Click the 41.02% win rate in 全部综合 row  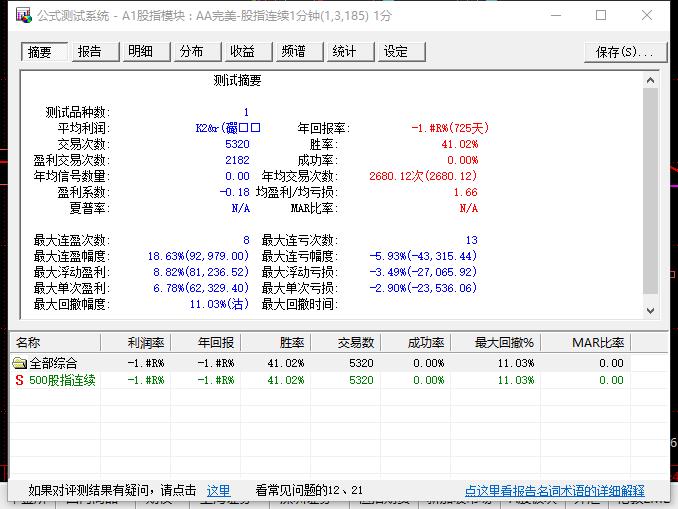coord(286,363)
